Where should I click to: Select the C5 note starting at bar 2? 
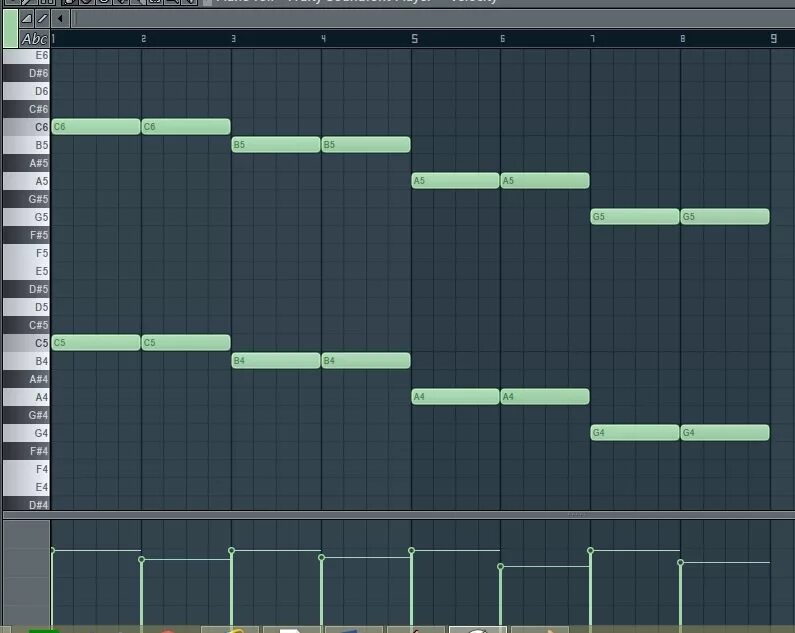186,342
